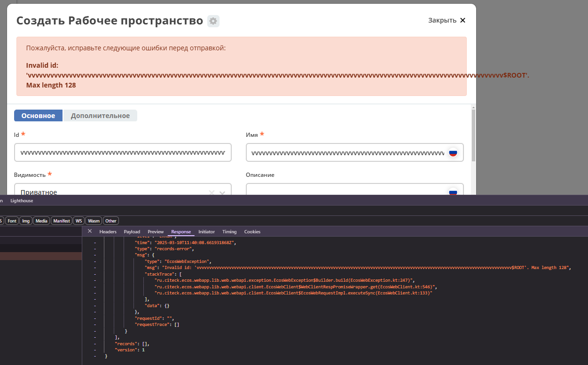This screenshot has height=365, width=588.
Task: Click the "type": "records-error" line
Action: pyautogui.click(x=164, y=249)
